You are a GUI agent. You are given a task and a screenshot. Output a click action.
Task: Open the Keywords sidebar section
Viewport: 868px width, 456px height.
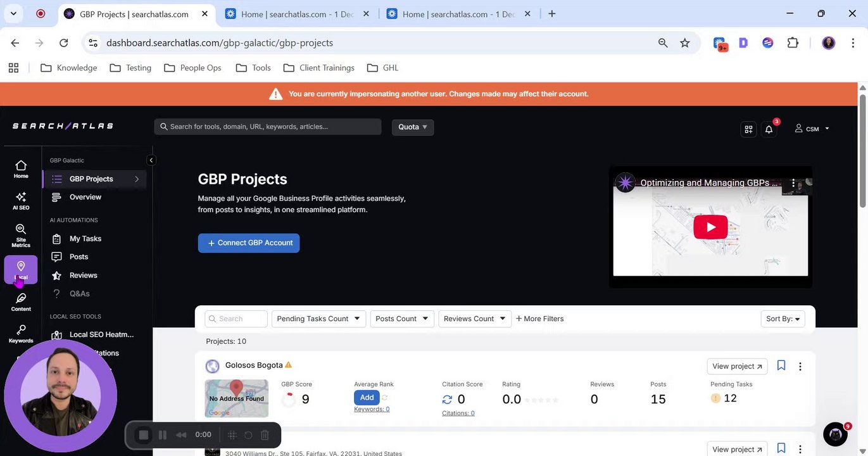coord(21,334)
